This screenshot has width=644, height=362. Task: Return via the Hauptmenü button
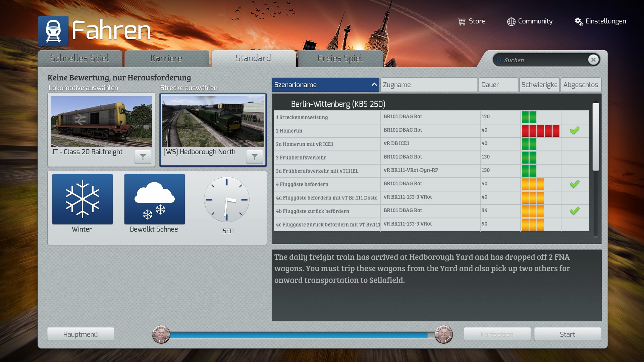point(80,334)
